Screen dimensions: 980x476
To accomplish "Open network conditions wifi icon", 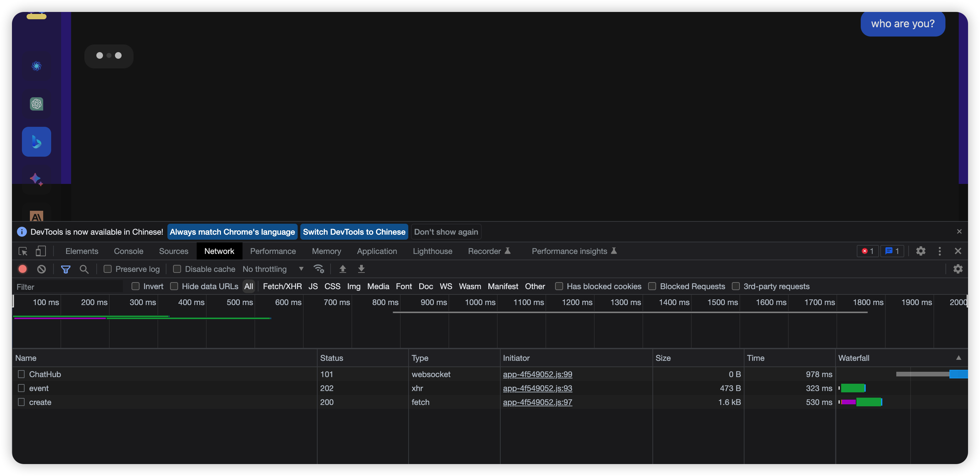I will [x=319, y=269].
